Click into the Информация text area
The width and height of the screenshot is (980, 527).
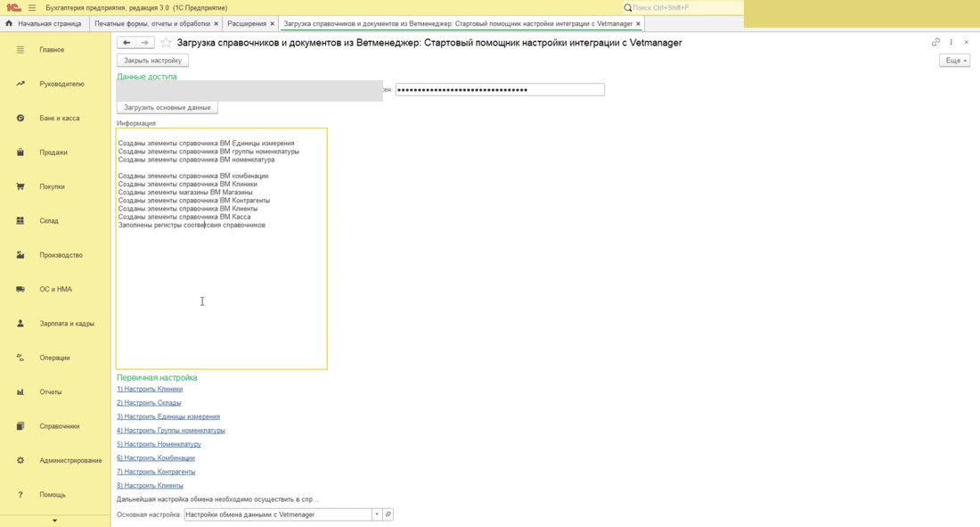tap(221, 249)
